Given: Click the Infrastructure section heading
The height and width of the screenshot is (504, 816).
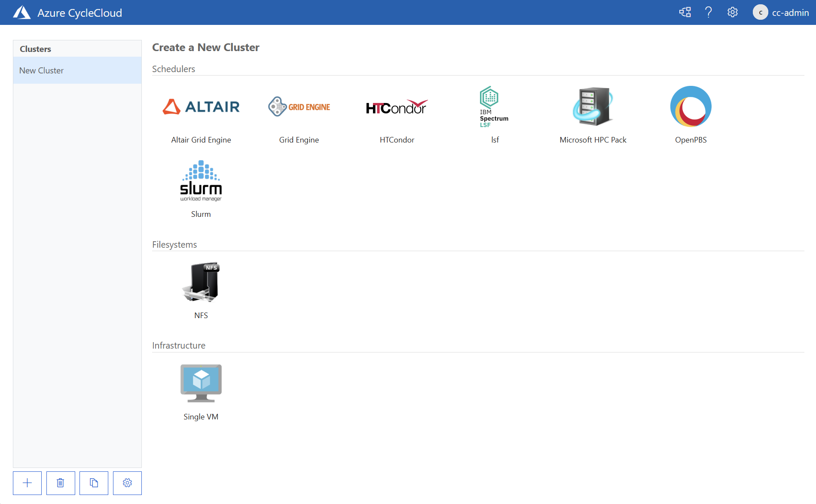Looking at the screenshot, I should pos(179,346).
